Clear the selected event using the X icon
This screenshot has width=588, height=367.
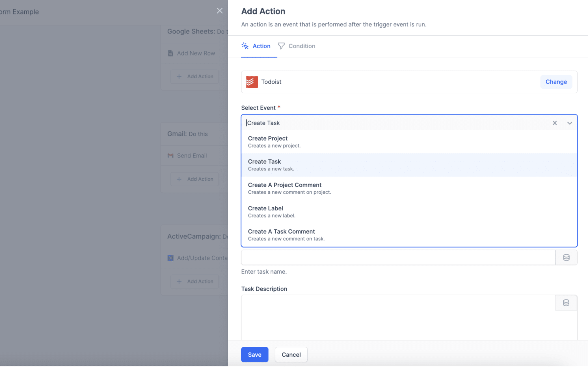[555, 123]
